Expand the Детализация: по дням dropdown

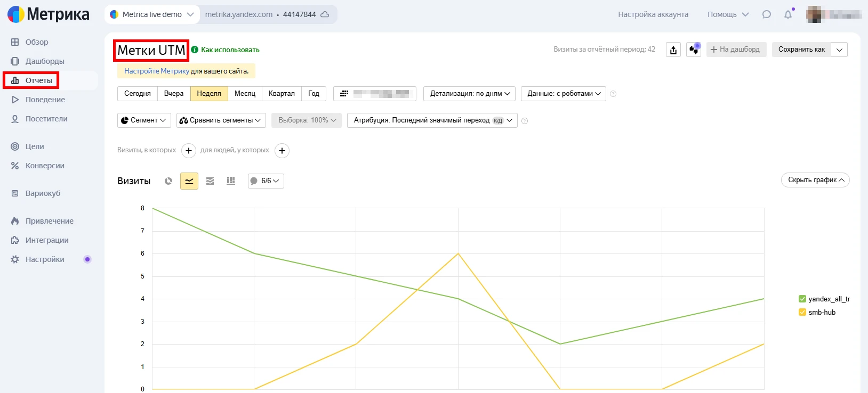click(470, 94)
